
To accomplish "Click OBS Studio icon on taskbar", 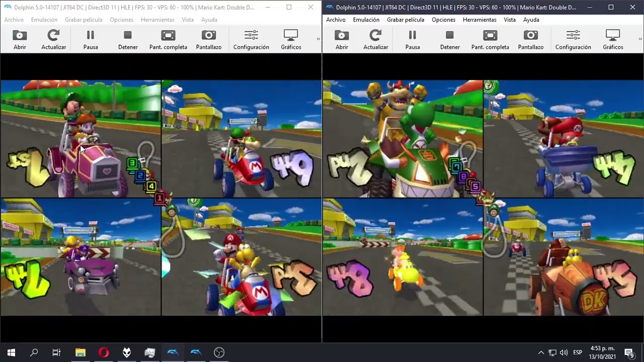I will click(219, 352).
